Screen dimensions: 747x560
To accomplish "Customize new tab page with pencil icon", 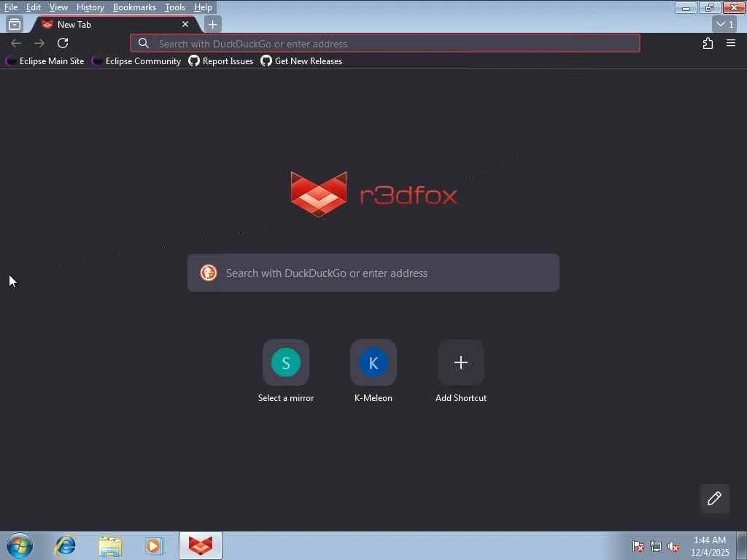I will [x=714, y=499].
